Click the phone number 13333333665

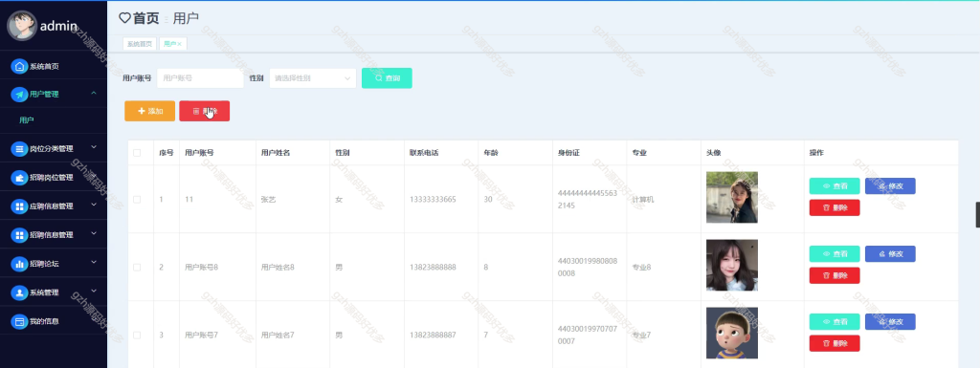point(433,200)
